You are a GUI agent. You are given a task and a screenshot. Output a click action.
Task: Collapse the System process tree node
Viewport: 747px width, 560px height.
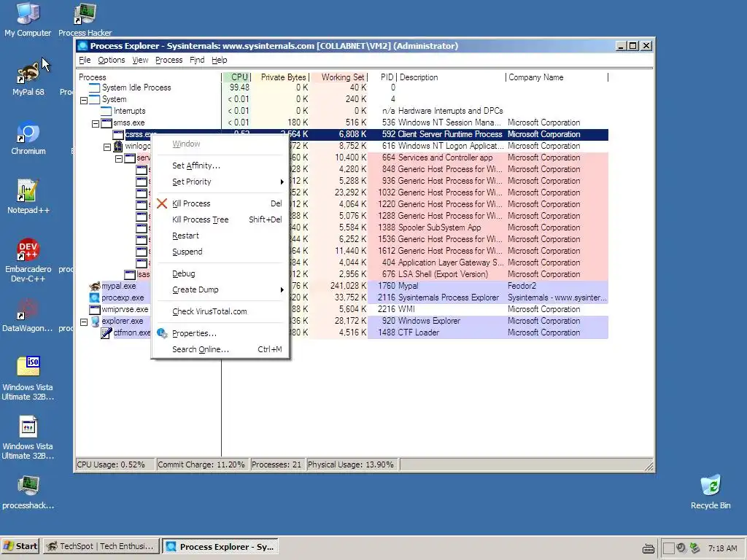[84, 100]
